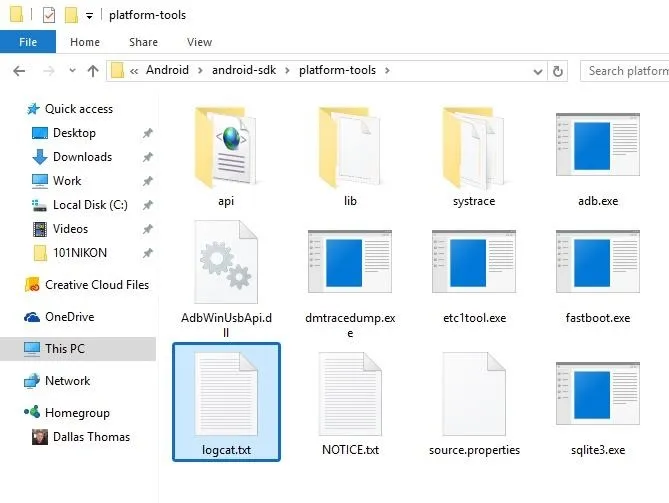Screen dimensions: 669x503
Task: Switch to the Home ribbon tab
Action: pyautogui.click(x=85, y=42)
